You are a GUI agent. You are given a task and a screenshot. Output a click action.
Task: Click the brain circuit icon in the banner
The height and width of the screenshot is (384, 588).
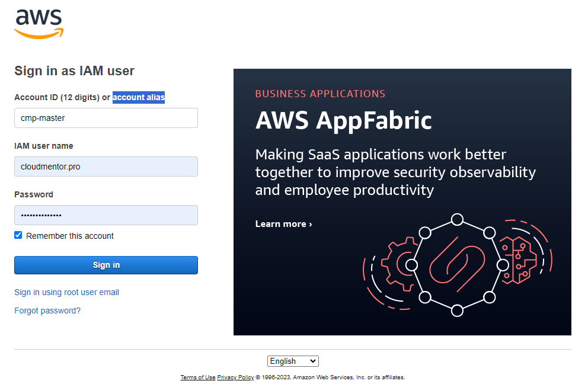516,258
